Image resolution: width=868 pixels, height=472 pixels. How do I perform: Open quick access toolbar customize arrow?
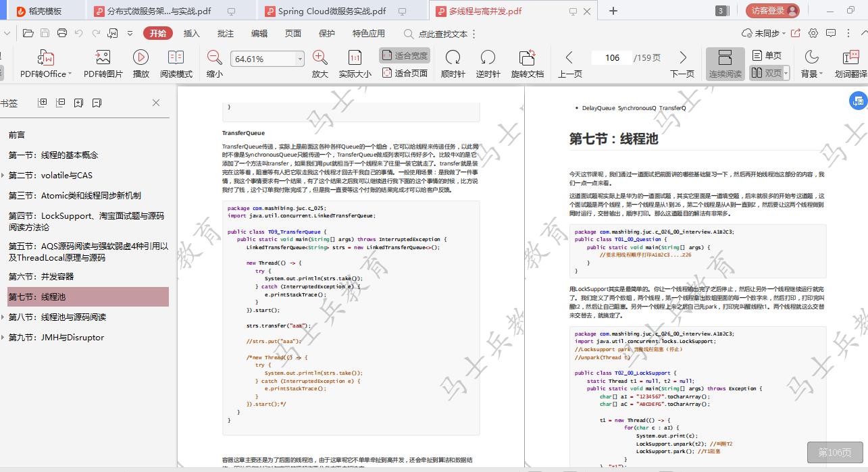[130, 33]
